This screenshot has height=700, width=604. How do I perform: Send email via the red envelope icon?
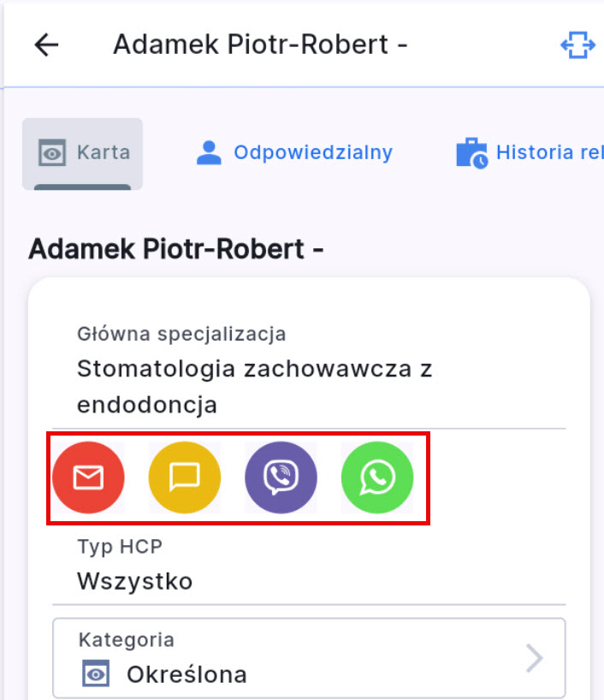pyautogui.click(x=88, y=478)
